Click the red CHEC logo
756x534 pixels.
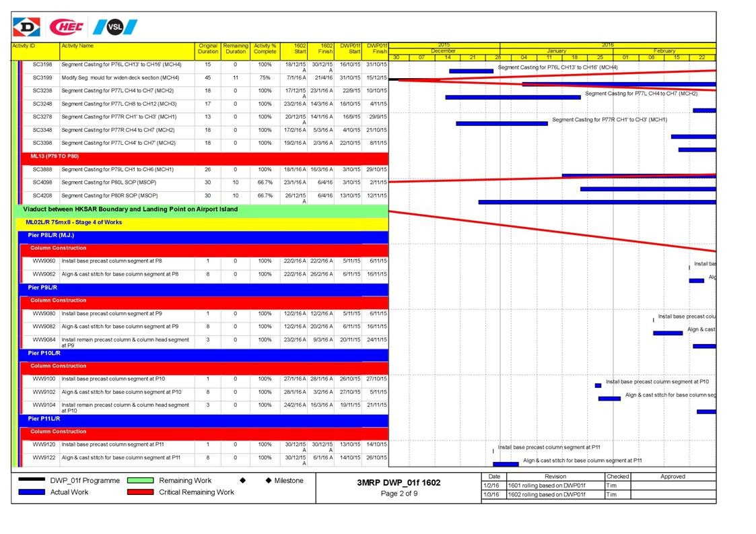pyautogui.click(x=67, y=27)
